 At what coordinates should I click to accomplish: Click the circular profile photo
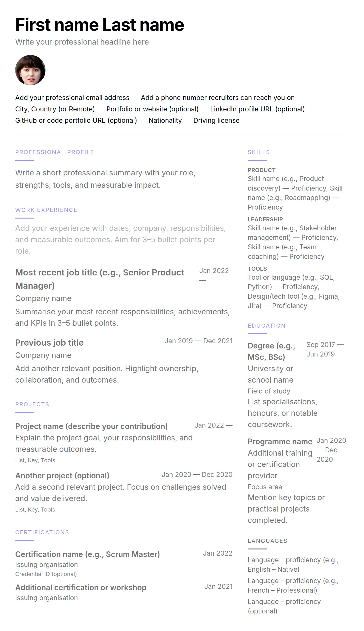click(x=30, y=70)
